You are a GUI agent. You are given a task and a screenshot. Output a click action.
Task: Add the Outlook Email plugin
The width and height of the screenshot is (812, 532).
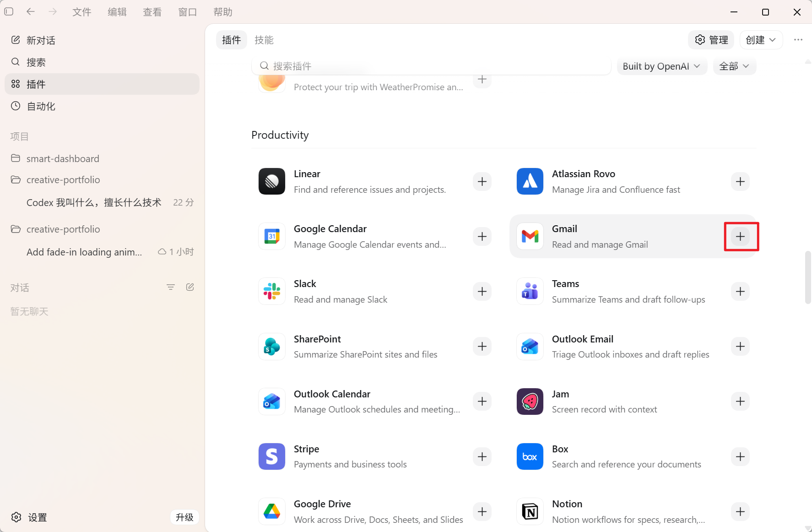(740, 347)
